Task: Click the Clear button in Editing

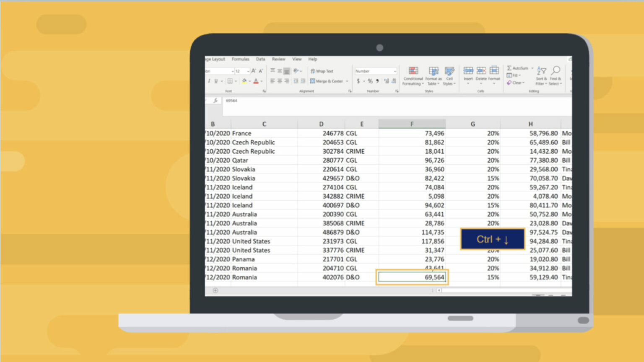Action: tap(516, 83)
